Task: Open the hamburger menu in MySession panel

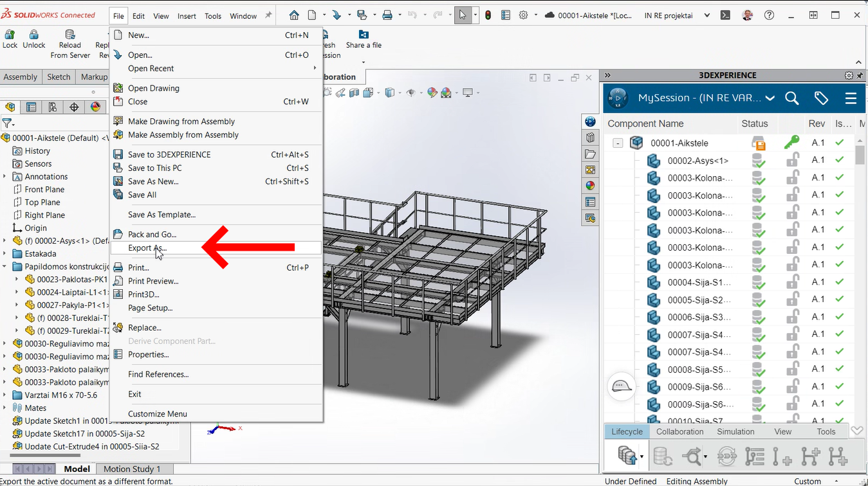Action: [x=851, y=98]
